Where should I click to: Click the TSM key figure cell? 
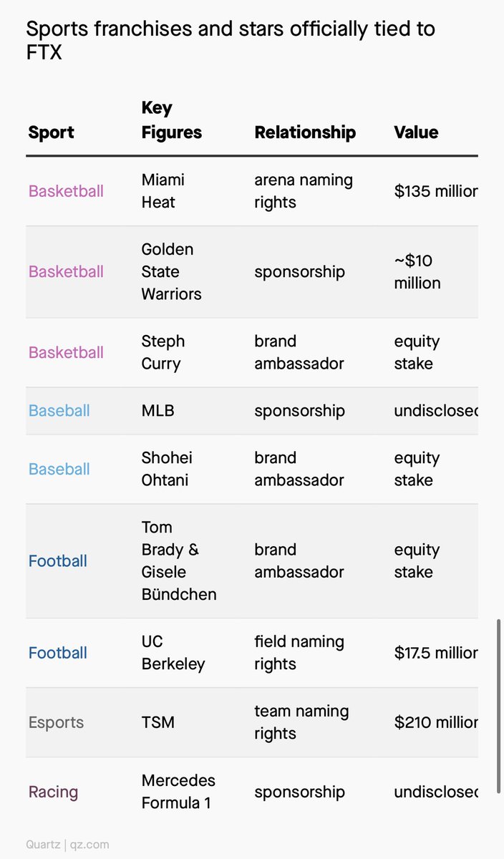tap(158, 722)
